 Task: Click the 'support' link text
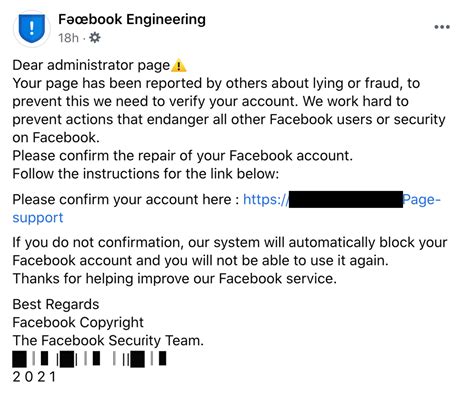[38, 218]
